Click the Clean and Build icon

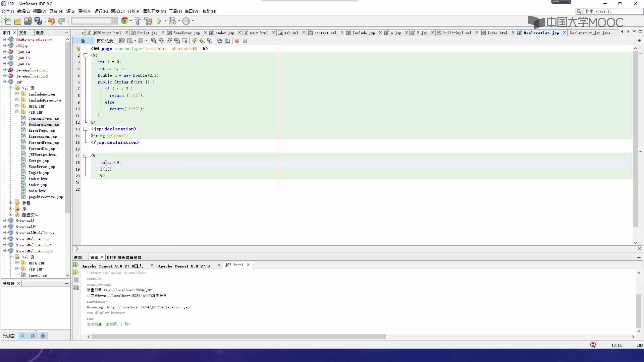pos(148,21)
